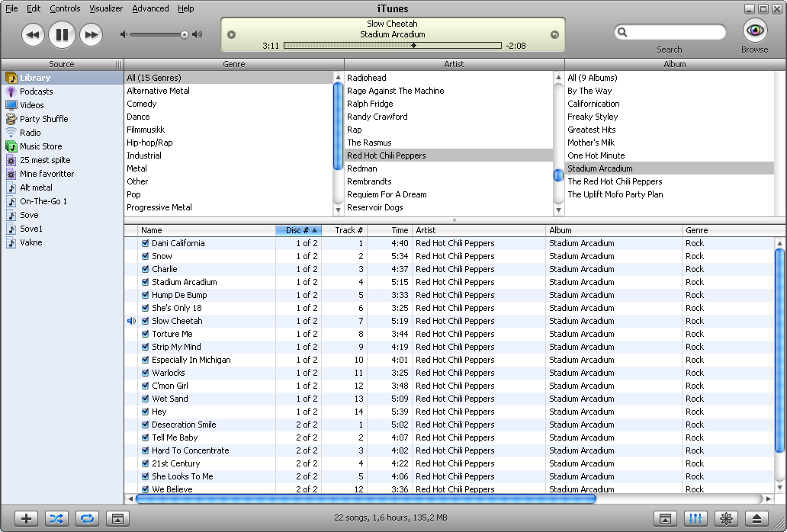
Task: Select Radiohead in the Artist list
Action: point(449,78)
